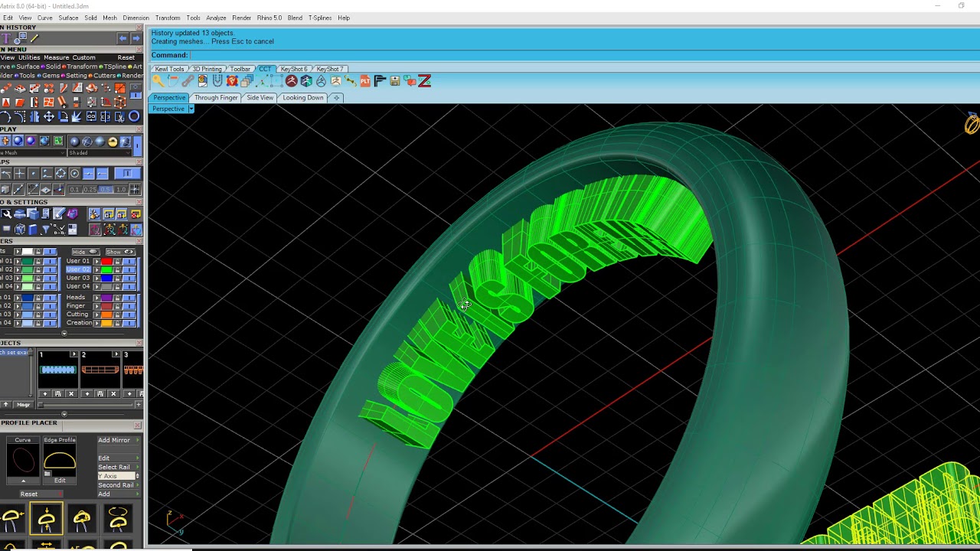
Task: Click the floppy disk save icon in toolbar
Action: coord(395,81)
